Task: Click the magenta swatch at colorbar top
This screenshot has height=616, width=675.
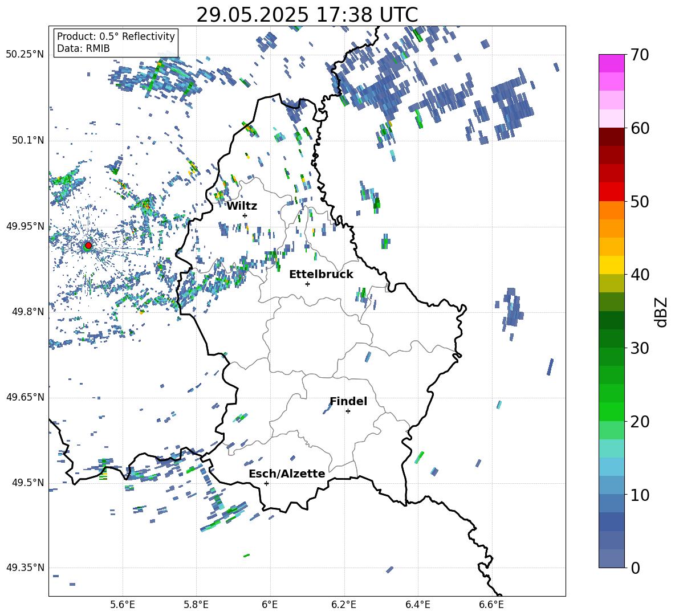Action: click(612, 63)
